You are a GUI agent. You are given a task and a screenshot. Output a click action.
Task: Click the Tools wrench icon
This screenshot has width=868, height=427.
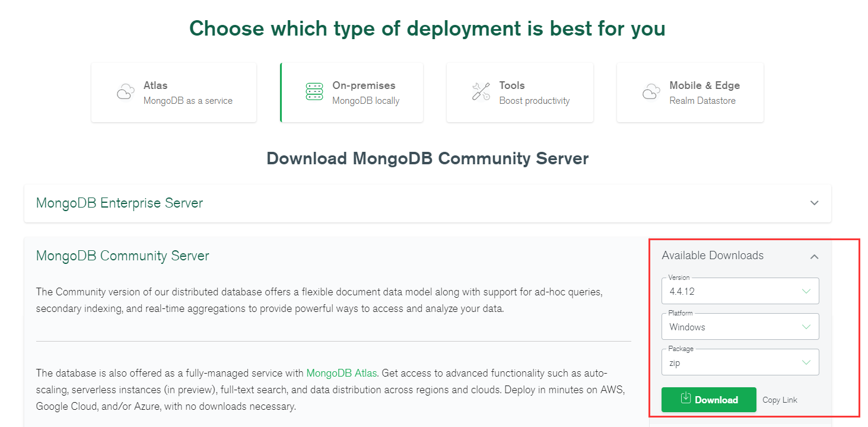pos(481,92)
